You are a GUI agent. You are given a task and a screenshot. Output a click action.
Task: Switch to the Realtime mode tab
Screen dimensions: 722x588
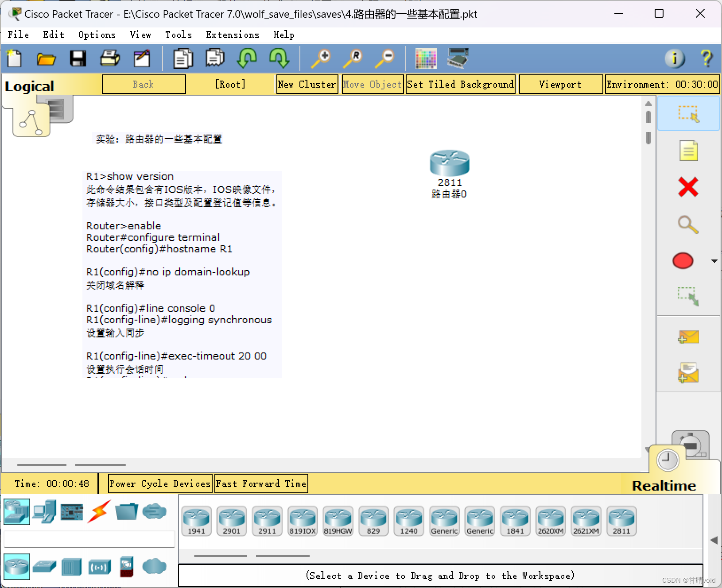[664, 486]
